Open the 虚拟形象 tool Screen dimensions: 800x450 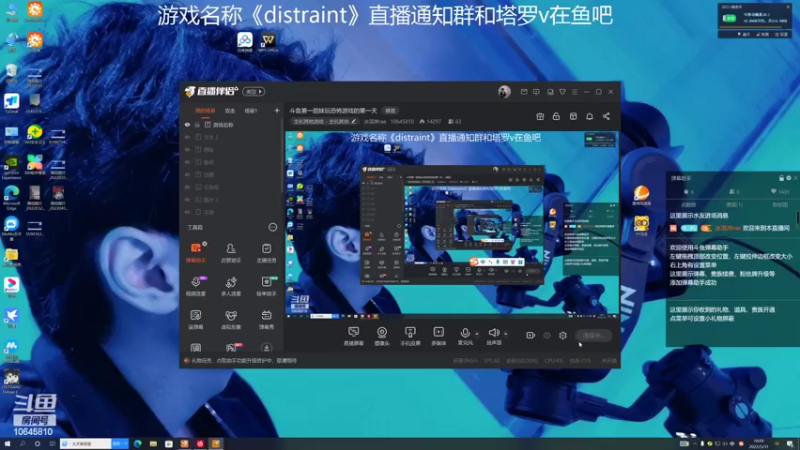(231, 319)
